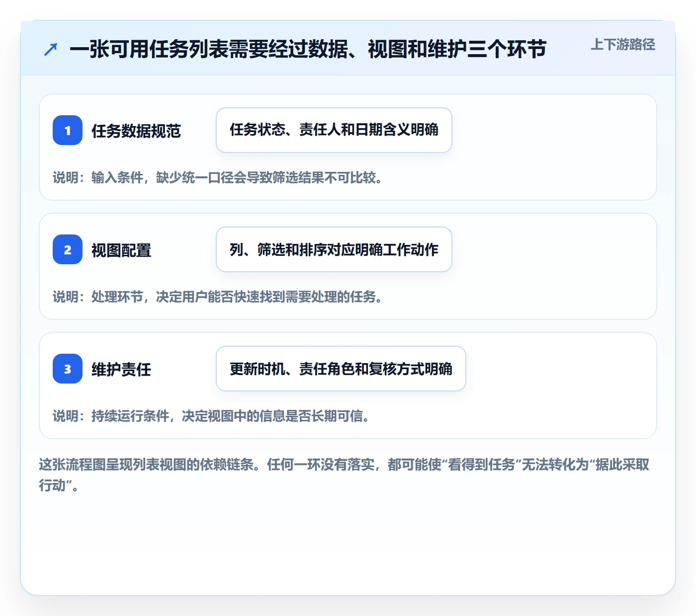Click the 任务数据规范 step heading
696x616 pixels.
(x=136, y=131)
